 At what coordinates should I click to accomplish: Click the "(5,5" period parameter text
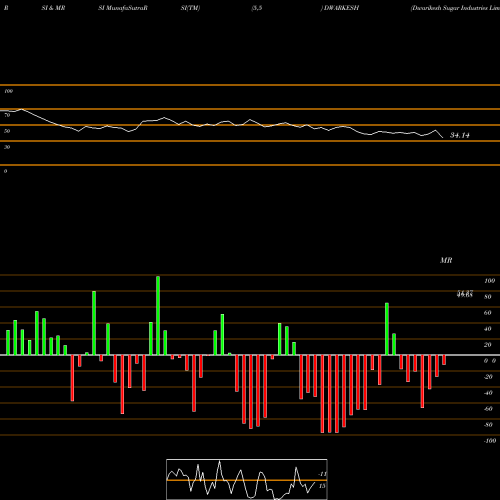257,8
